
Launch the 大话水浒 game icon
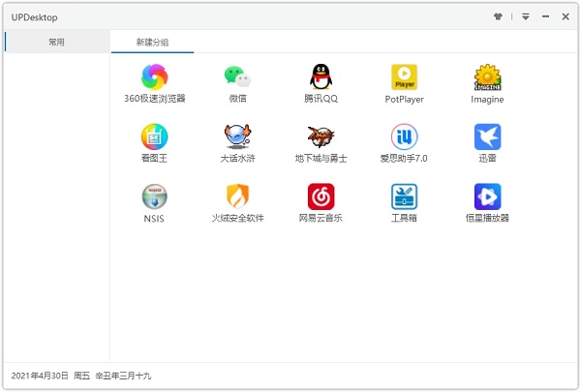(237, 136)
